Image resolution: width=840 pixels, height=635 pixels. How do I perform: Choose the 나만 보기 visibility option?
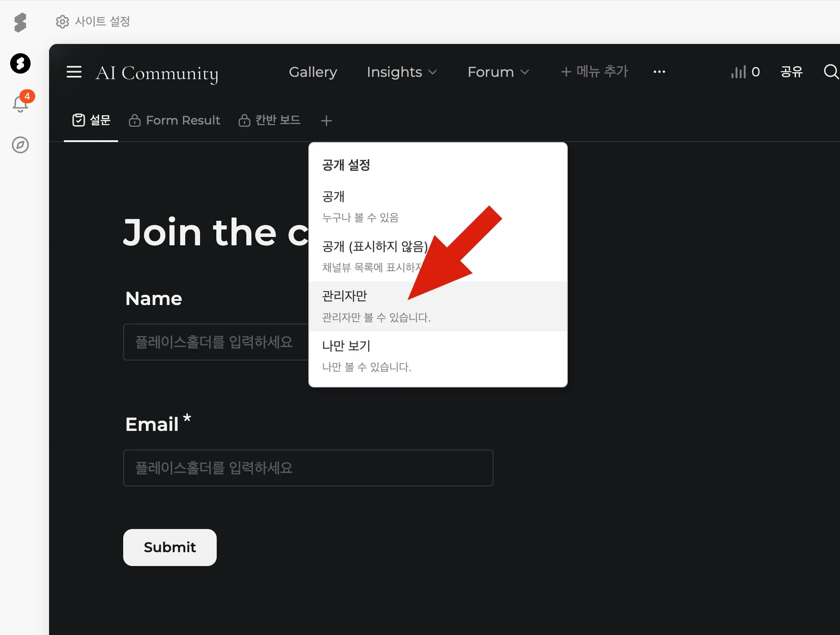[438, 355]
